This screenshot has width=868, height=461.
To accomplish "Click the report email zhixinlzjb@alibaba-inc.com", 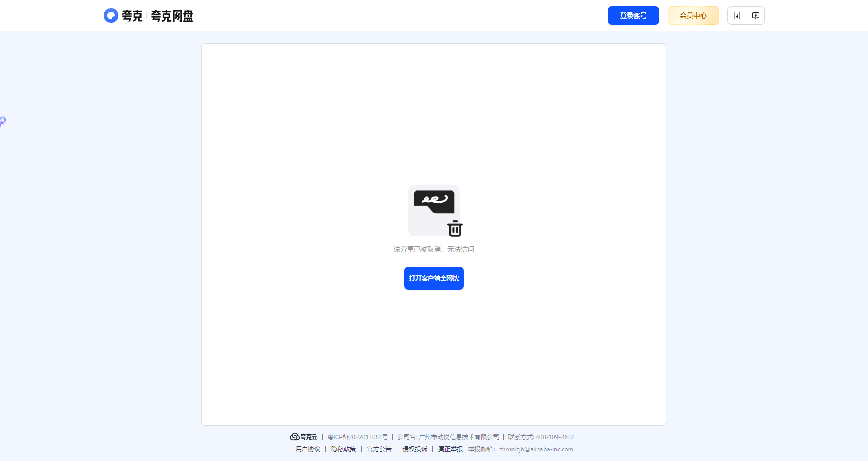I will pyautogui.click(x=536, y=449).
